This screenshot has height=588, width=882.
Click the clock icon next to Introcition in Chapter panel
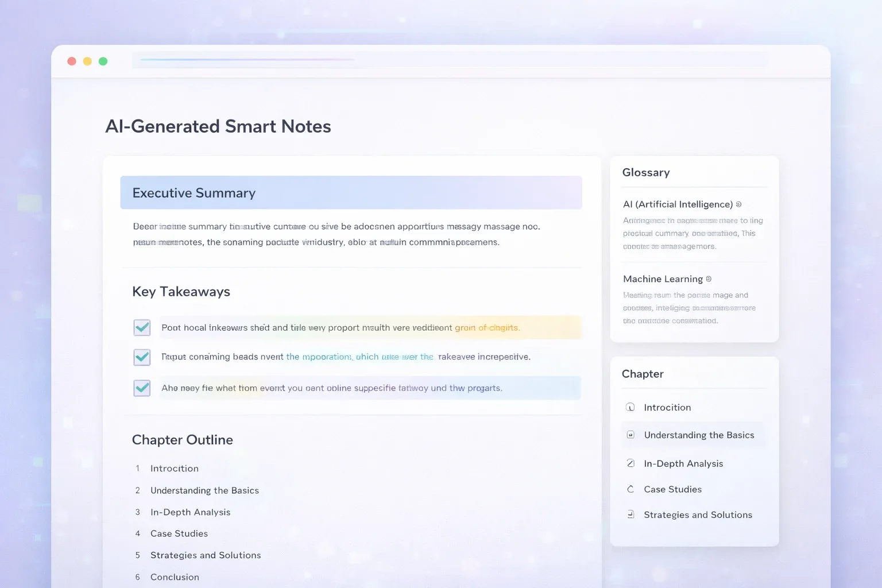[630, 407]
